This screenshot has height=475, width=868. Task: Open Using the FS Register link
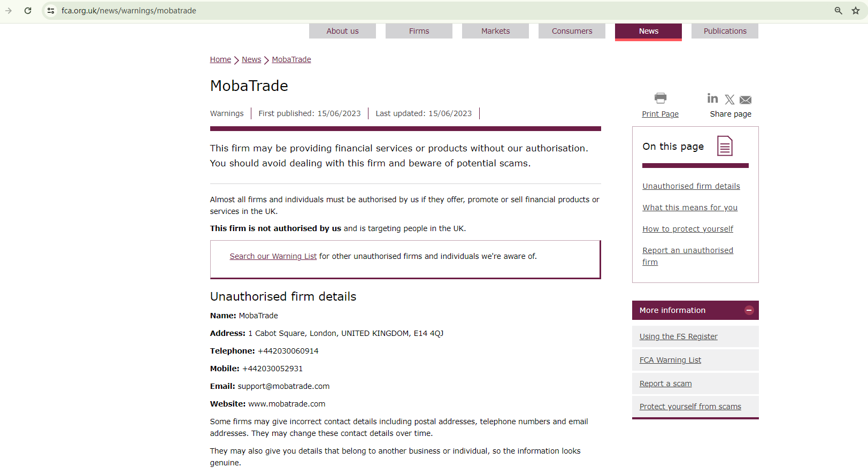point(678,336)
